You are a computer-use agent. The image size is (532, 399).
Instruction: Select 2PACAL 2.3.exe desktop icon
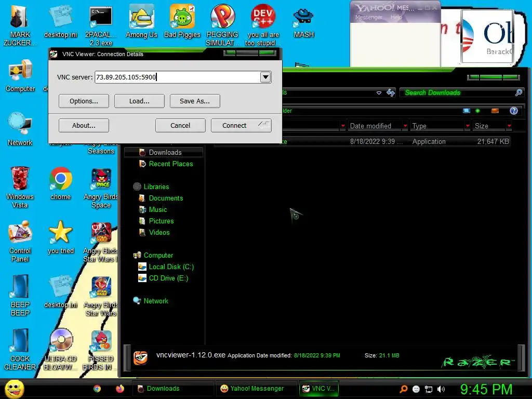[101, 25]
